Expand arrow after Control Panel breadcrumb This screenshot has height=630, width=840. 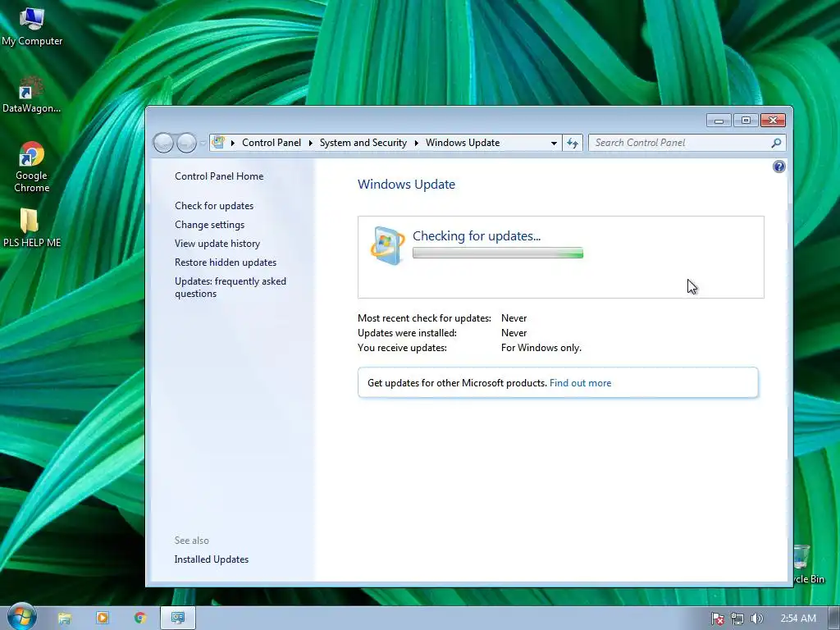[x=310, y=143]
